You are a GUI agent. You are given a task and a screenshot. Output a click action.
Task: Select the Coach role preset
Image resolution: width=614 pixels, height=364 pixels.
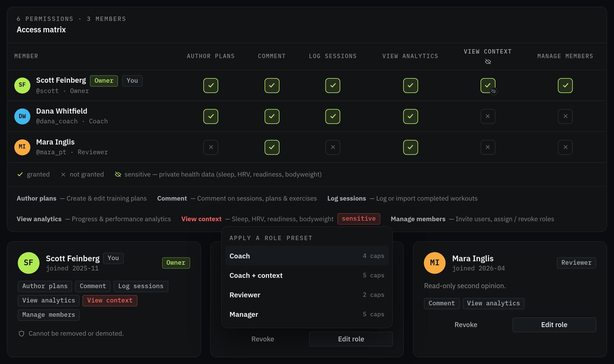click(307, 256)
